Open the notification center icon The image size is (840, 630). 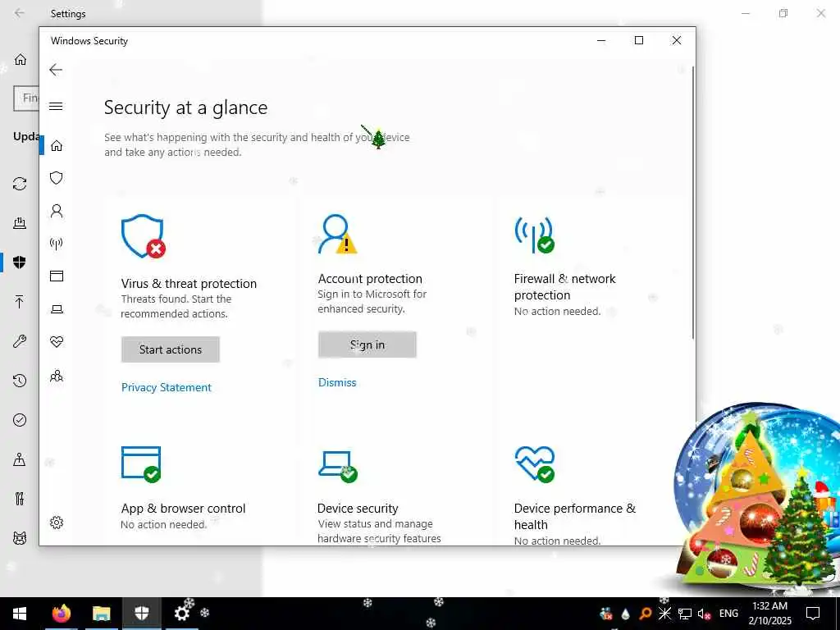pos(813,614)
